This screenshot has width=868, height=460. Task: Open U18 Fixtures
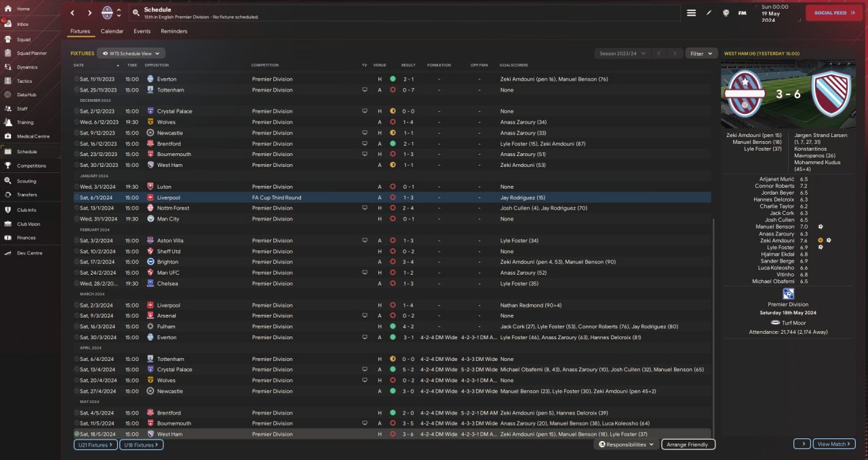click(x=141, y=444)
